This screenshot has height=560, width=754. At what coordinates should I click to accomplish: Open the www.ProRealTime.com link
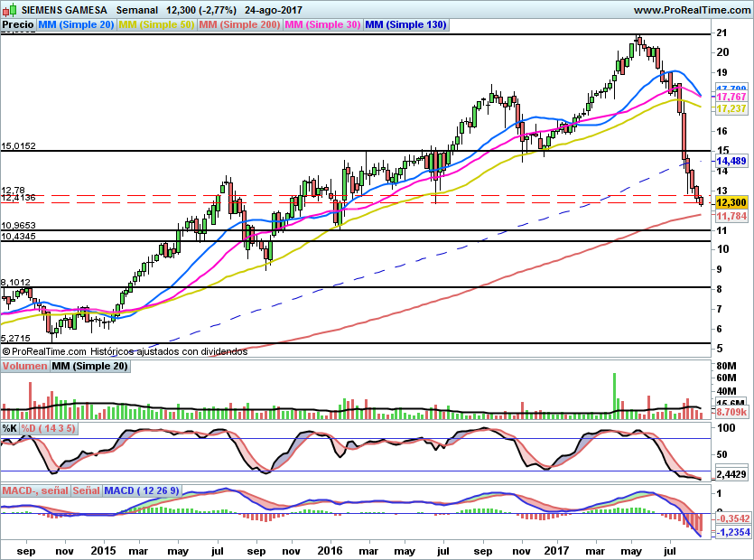click(x=691, y=10)
